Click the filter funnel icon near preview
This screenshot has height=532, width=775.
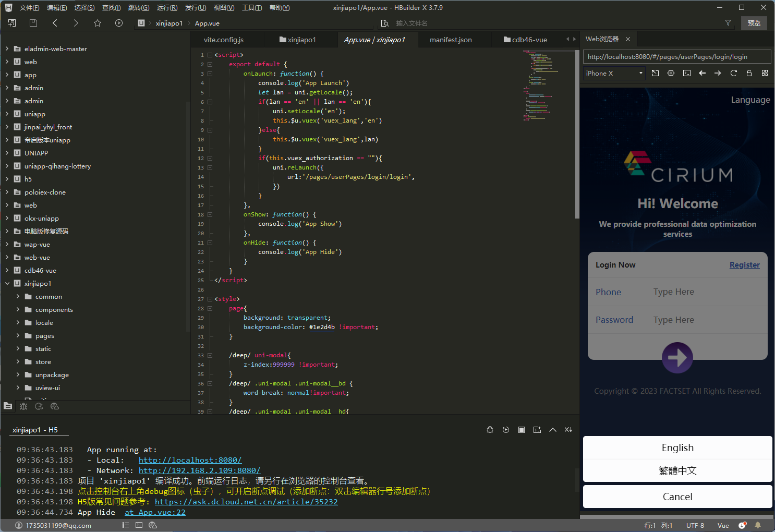728,23
